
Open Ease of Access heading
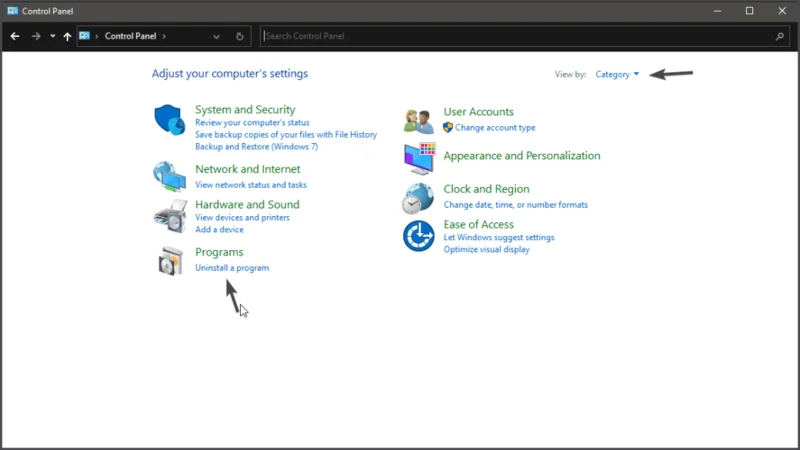pos(479,224)
